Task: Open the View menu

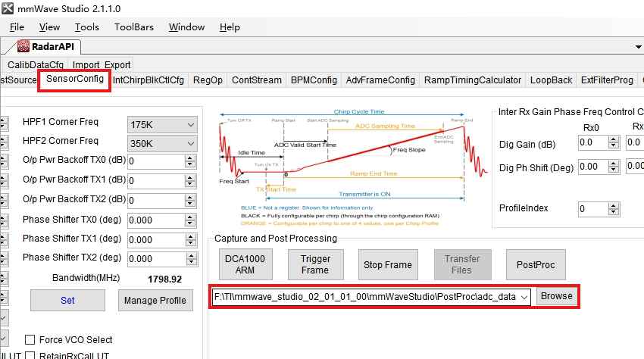Action: 49,27
